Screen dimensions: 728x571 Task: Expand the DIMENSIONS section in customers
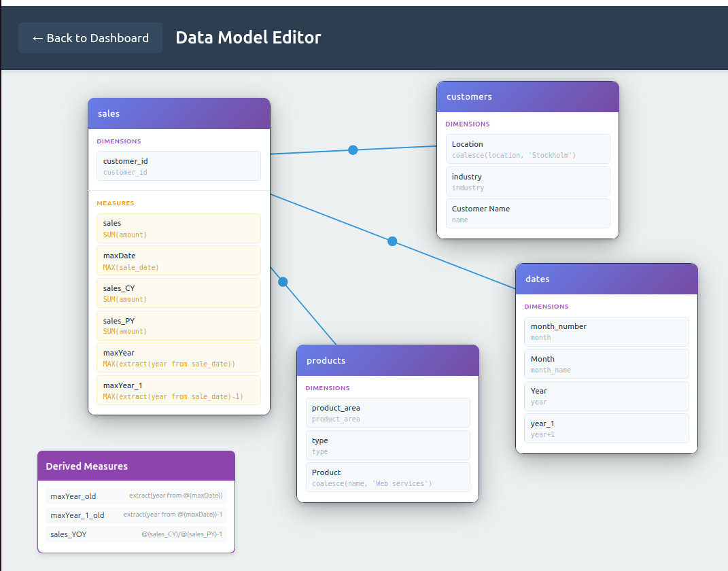tap(468, 124)
